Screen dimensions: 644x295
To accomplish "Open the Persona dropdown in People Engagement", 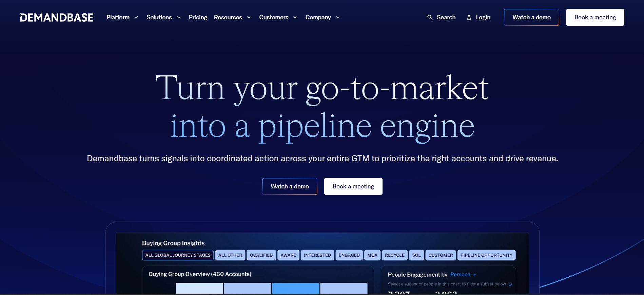I will point(463,274).
